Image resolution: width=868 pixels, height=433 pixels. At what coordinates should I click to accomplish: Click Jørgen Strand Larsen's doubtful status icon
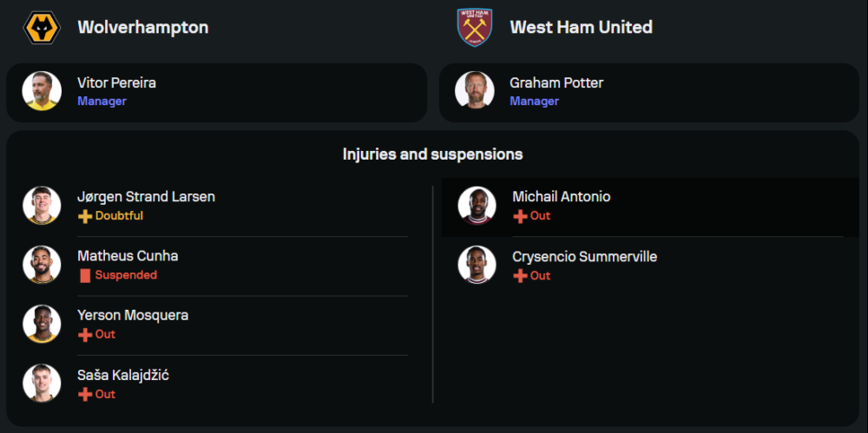coord(85,216)
